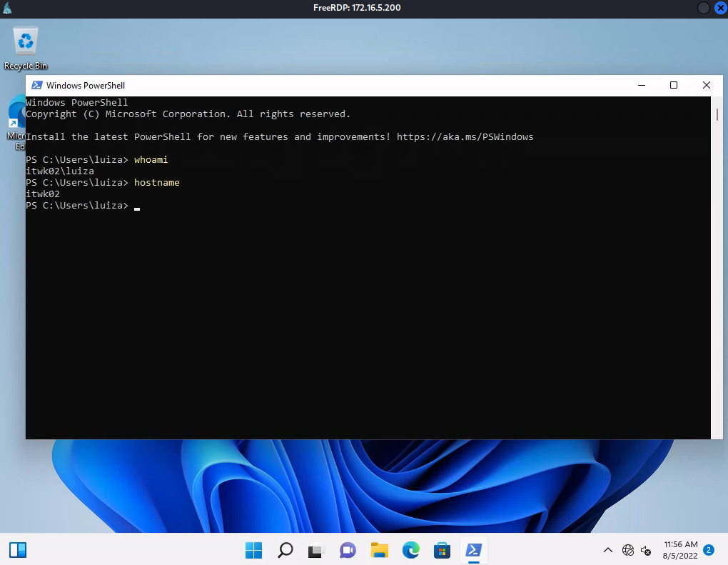
Task: Open Microsoft Edge from the taskbar
Action: click(x=411, y=550)
